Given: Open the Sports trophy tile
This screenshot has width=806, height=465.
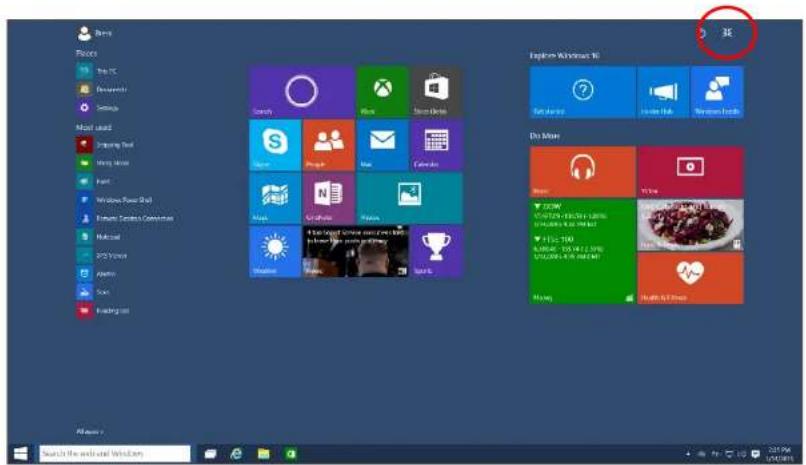Looking at the screenshot, I should pyautogui.click(x=436, y=252).
